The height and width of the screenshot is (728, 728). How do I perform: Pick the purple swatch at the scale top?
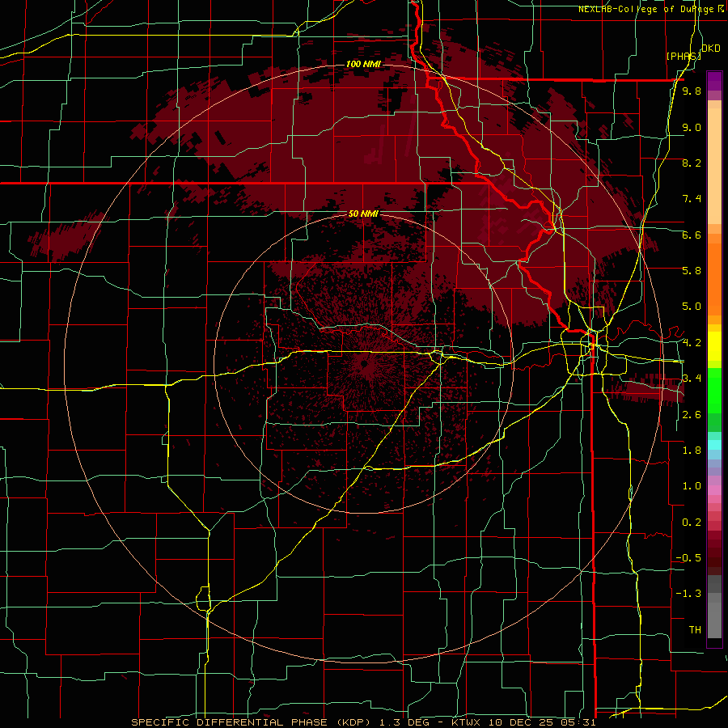714,81
